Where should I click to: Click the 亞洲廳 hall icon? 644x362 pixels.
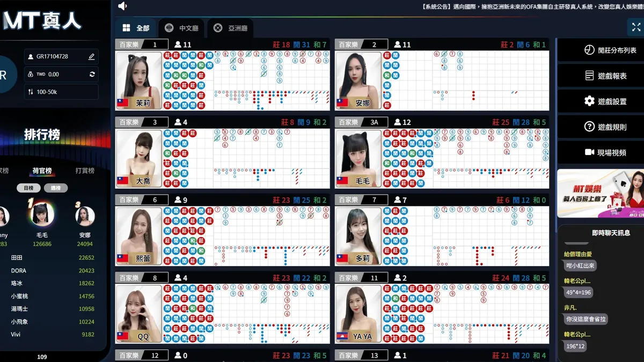[x=218, y=28]
